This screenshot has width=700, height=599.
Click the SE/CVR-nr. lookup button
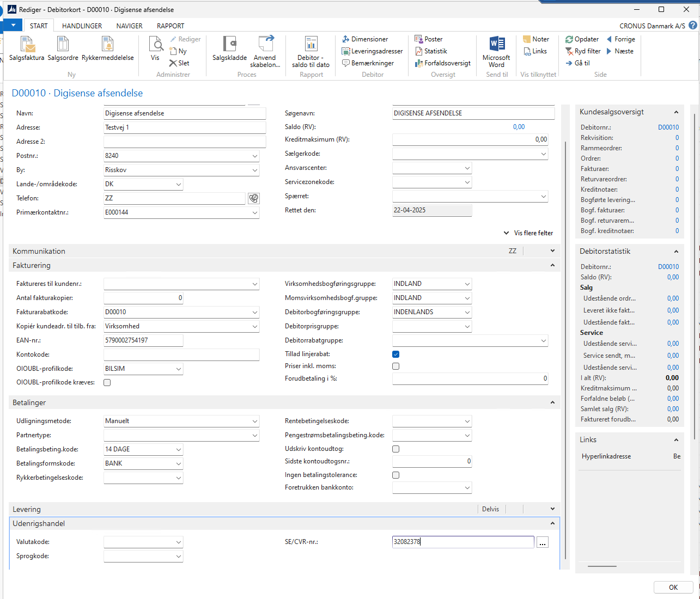[x=542, y=542]
